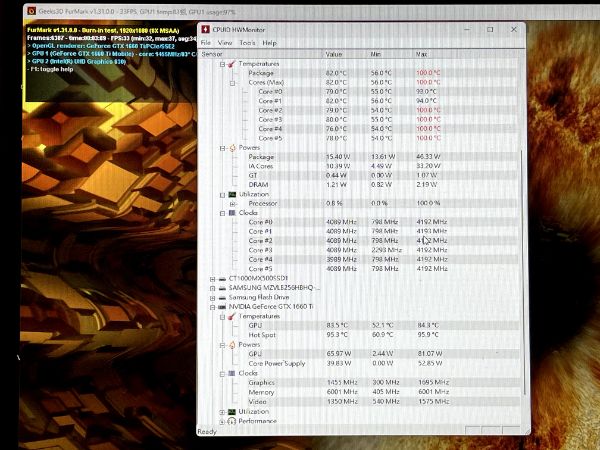The height and width of the screenshot is (450, 600).
Task: Collapse the NVIDIA GeForce GTX 1660 Ti node
Action: click(x=212, y=307)
